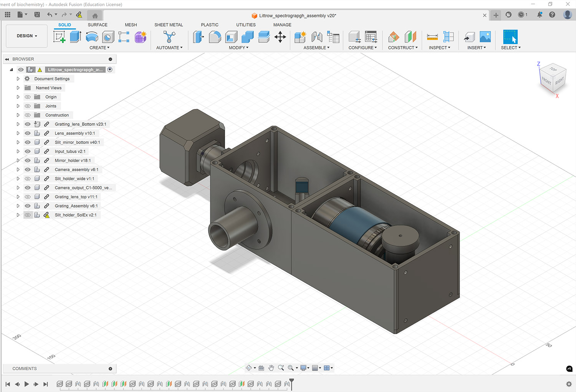Click the Save icon

tap(37, 15)
